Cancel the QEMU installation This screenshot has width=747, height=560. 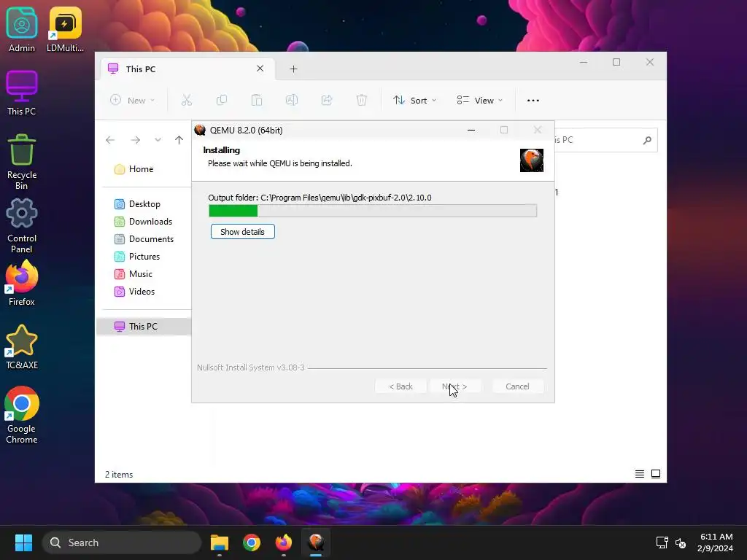[517, 386]
